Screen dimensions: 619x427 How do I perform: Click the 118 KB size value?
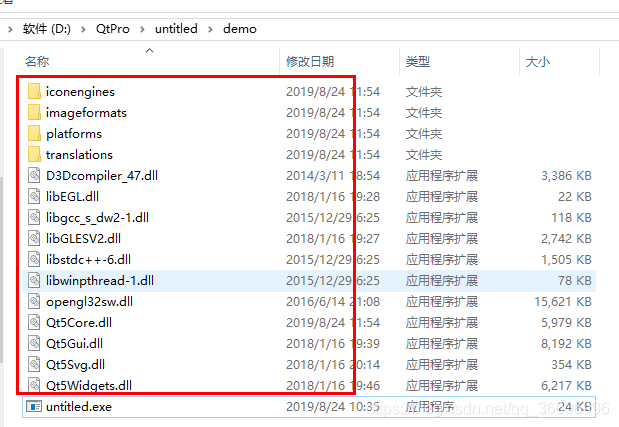(571, 218)
